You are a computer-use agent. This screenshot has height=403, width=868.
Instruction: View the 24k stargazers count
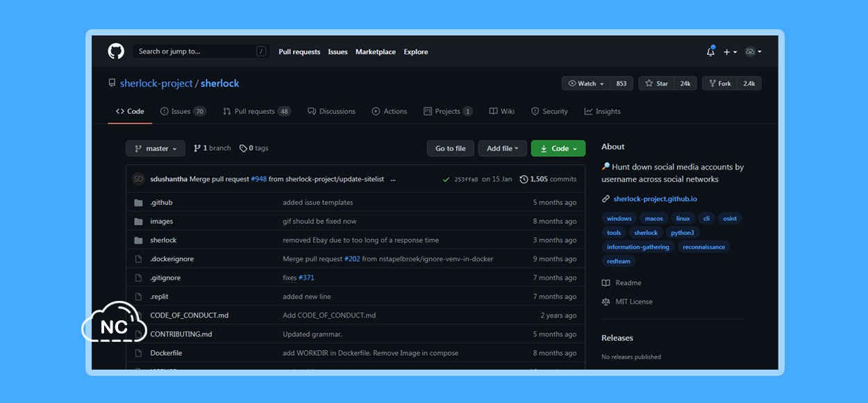685,83
